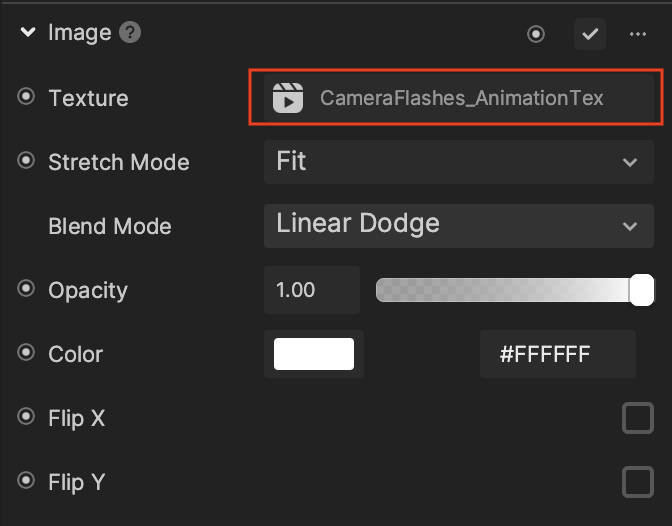Click the keyframe dot next to Texture

pyautogui.click(x=26, y=96)
